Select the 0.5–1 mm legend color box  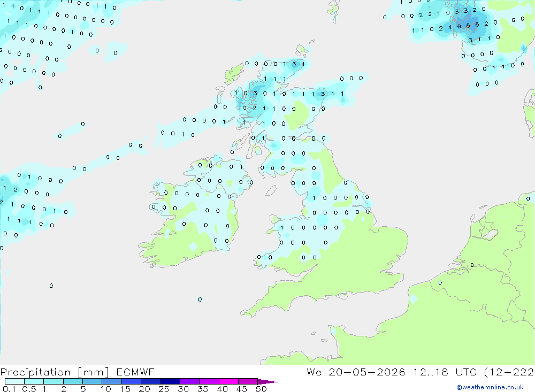coord(34,381)
